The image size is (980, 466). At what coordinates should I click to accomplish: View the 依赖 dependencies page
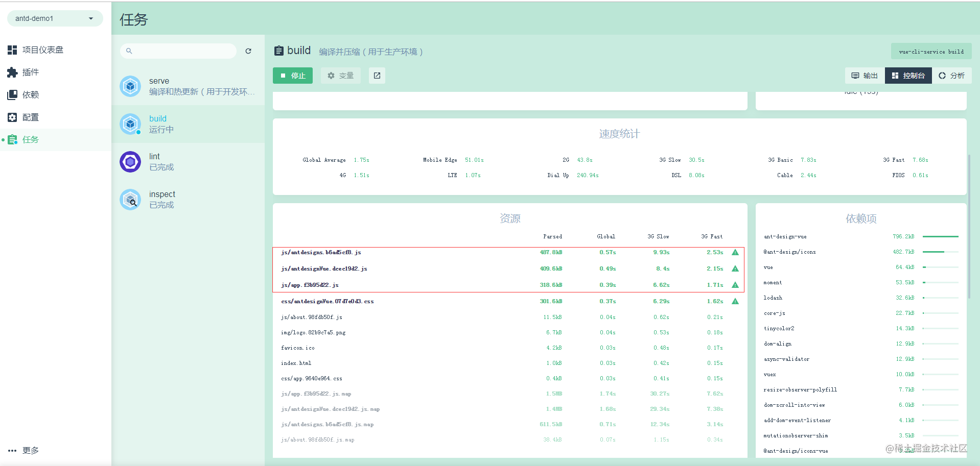click(31, 94)
